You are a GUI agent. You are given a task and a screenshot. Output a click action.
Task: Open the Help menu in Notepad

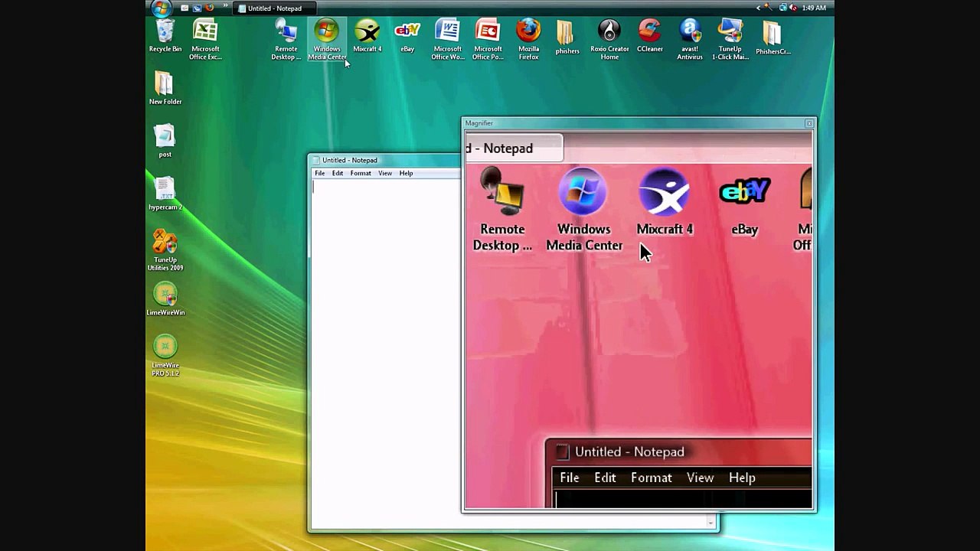[x=406, y=173]
